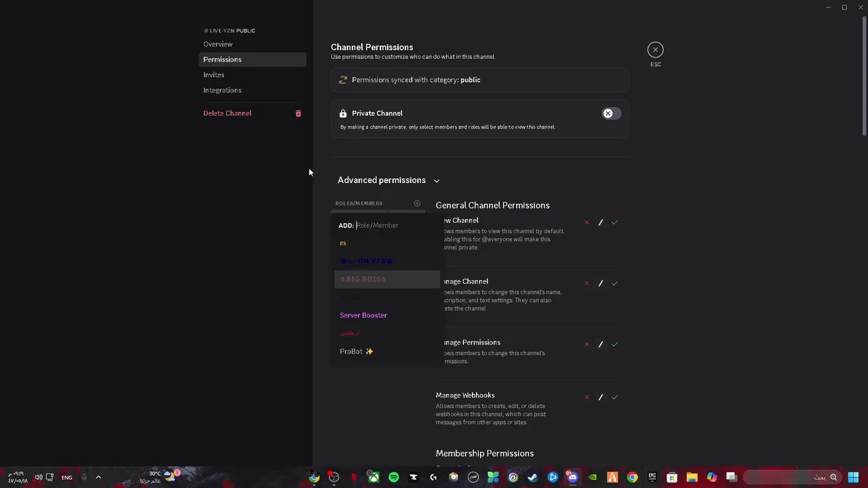
Task: Open Steam from the taskbar
Action: [533, 477]
